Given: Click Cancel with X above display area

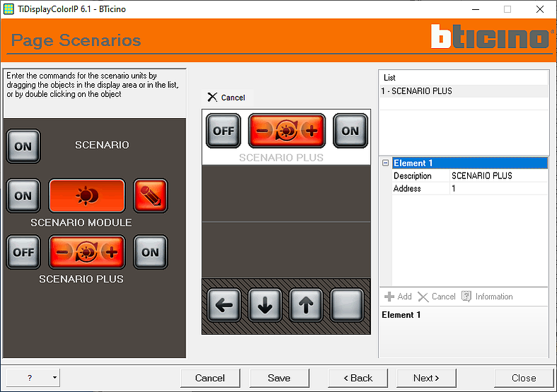Looking at the screenshot, I should click(x=226, y=97).
